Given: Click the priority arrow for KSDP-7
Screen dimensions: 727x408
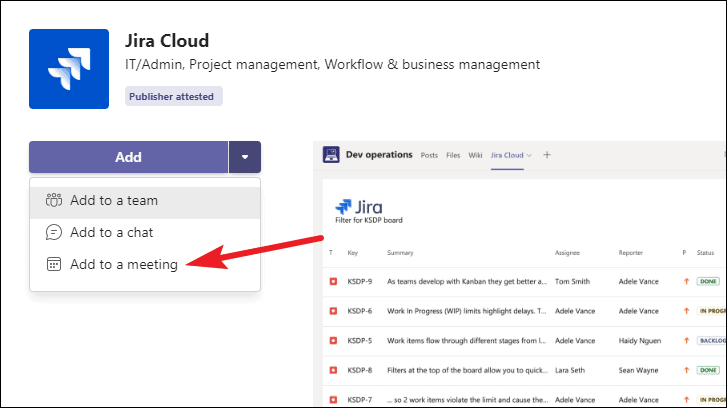Looking at the screenshot, I should click(x=687, y=400).
